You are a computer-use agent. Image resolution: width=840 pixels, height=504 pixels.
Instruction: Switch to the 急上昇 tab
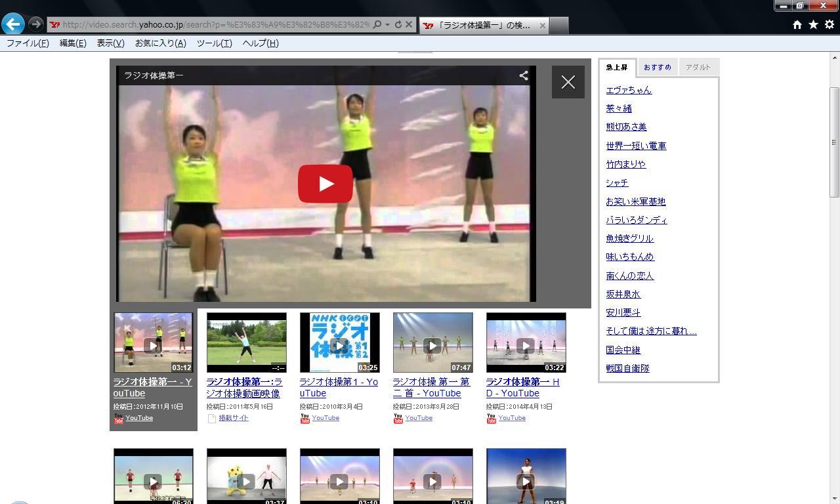pos(617,68)
